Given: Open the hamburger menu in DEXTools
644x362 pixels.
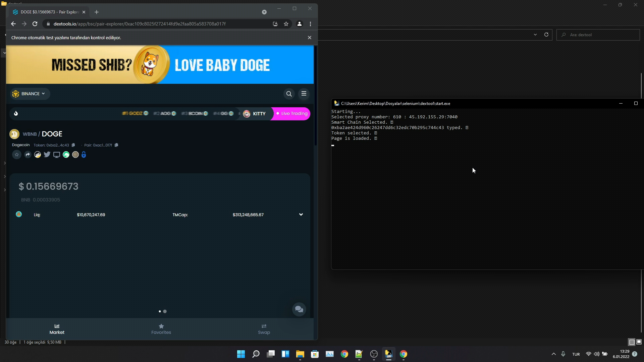Looking at the screenshot, I should (x=304, y=94).
